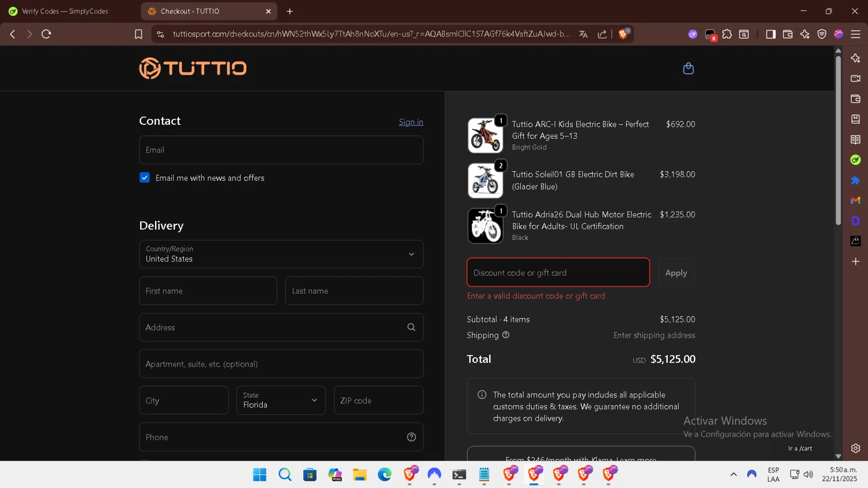Reload the checkout page
This screenshot has width=868, height=488.
(46, 34)
